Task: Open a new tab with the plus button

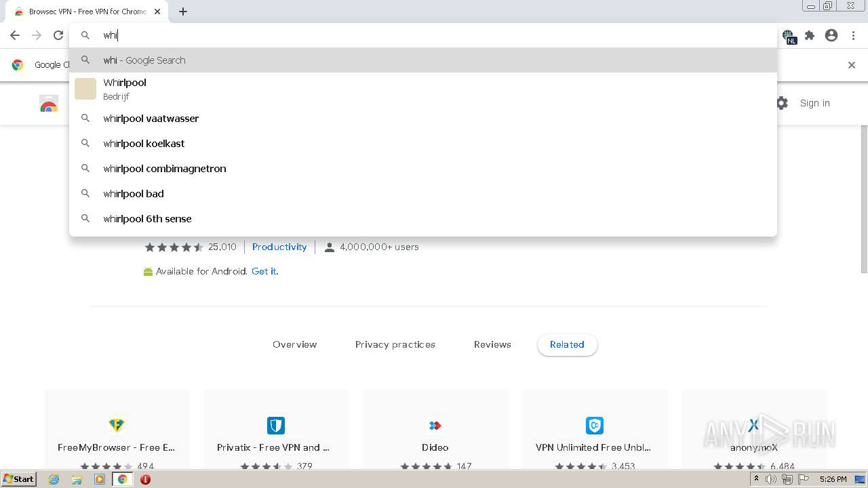Action: click(183, 12)
